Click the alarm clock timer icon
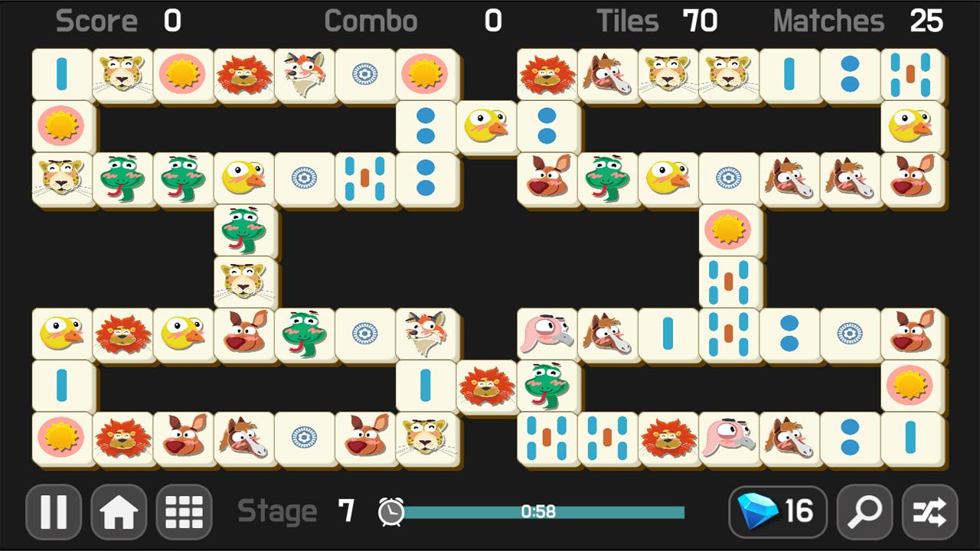 (x=391, y=511)
